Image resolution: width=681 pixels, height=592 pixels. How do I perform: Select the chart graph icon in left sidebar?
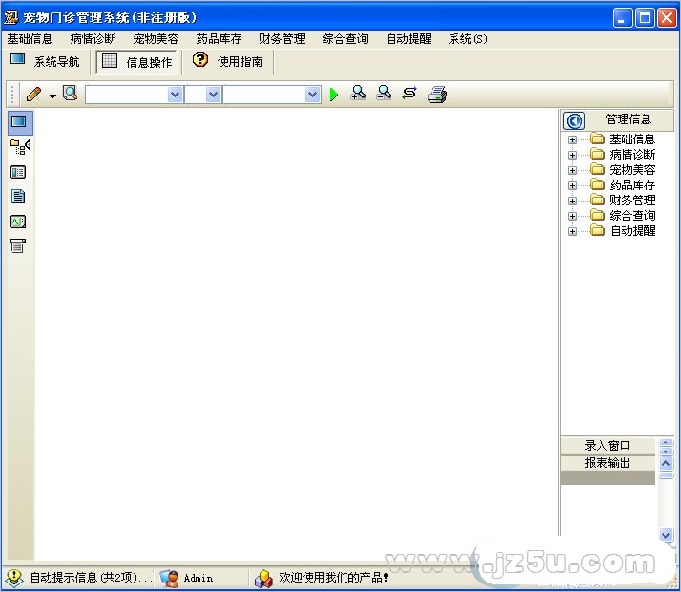(18, 222)
